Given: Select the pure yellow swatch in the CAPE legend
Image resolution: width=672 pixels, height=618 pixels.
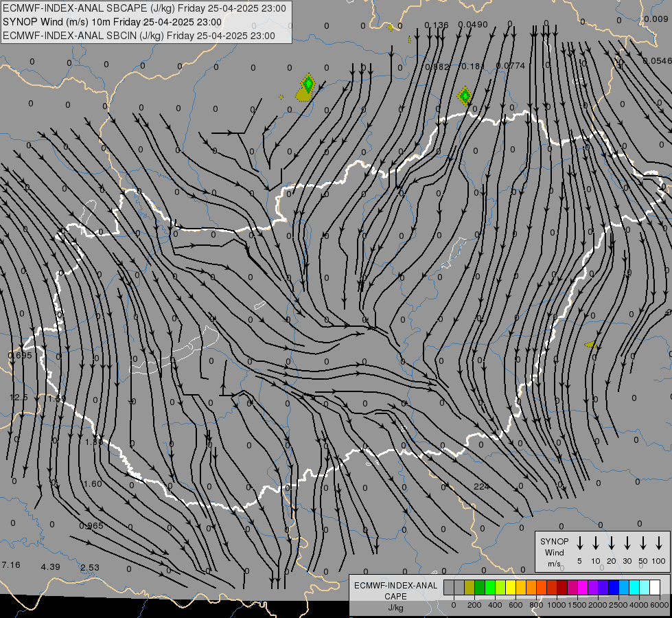Looking at the screenshot, I should pyautogui.click(x=511, y=587).
